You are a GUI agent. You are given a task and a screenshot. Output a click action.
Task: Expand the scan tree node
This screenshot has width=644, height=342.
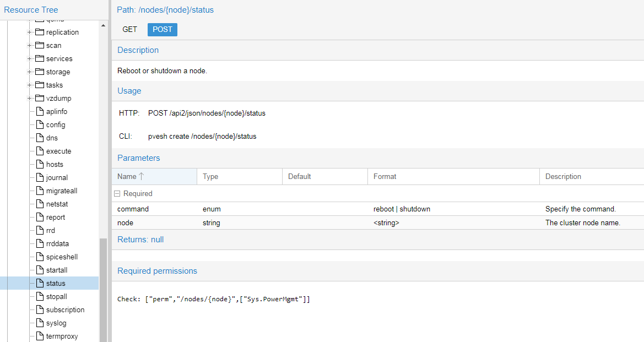pos(30,45)
